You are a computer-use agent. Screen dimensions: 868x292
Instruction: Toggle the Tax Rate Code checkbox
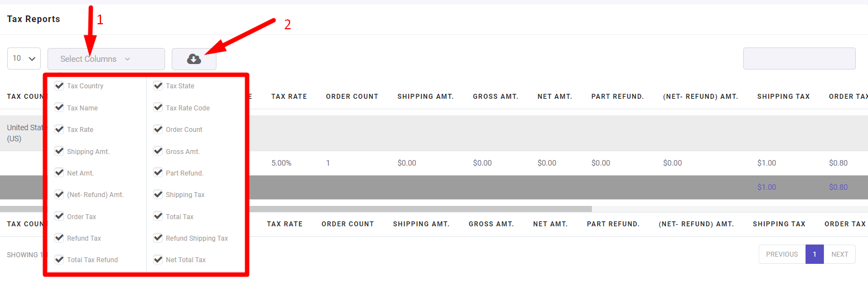158,108
